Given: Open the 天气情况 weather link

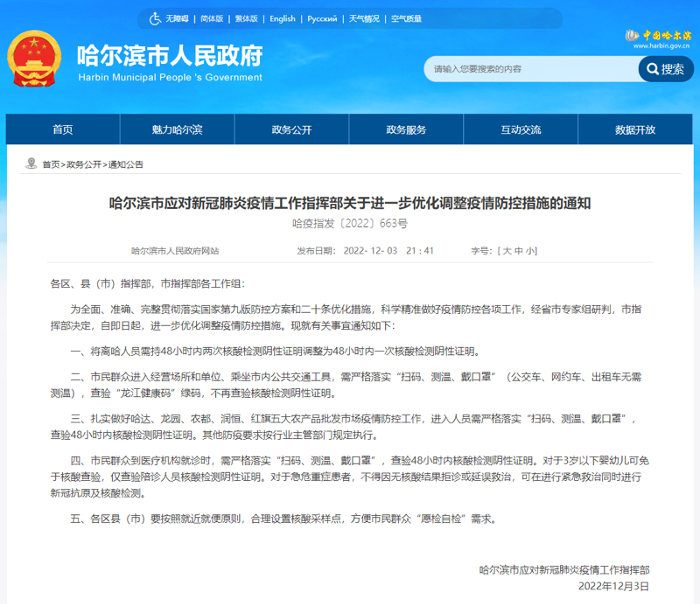Looking at the screenshot, I should (364, 18).
